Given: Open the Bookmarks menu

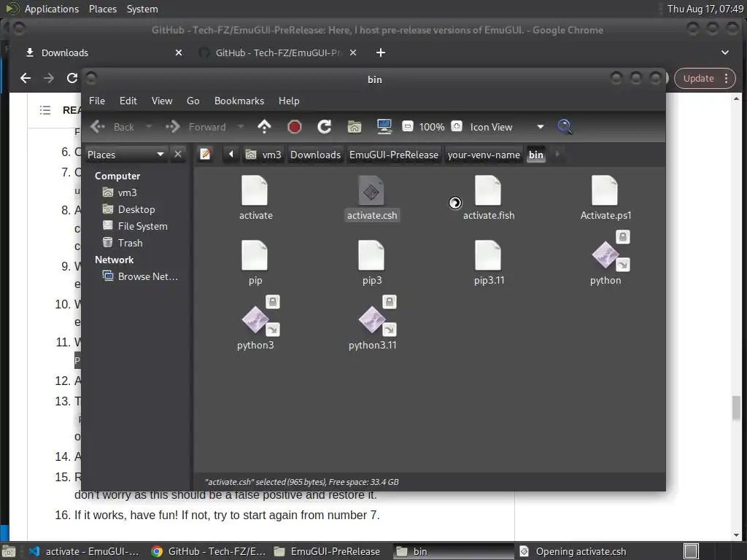Looking at the screenshot, I should click(x=239, y=101).
